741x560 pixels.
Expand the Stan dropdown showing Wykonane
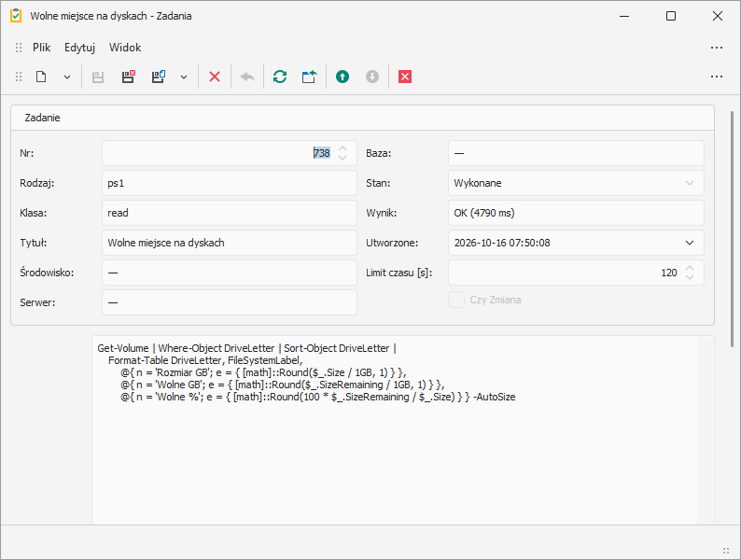(690, 183)
